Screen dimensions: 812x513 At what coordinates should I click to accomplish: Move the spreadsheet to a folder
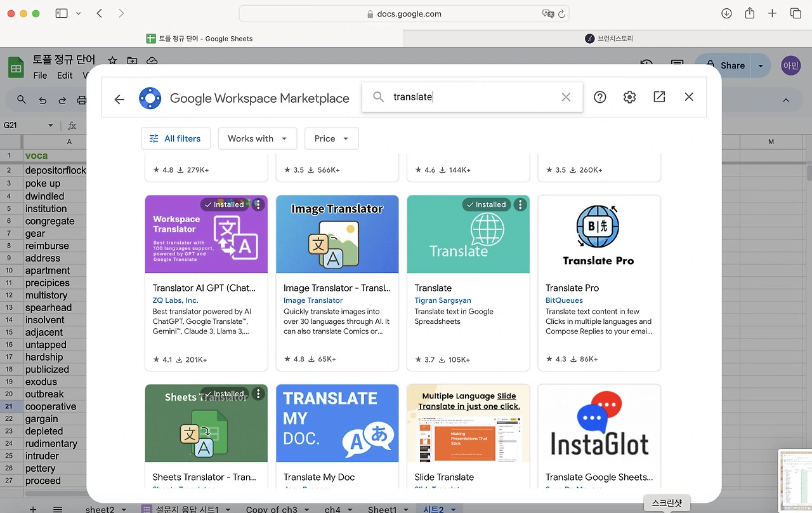tap(132, 60)
